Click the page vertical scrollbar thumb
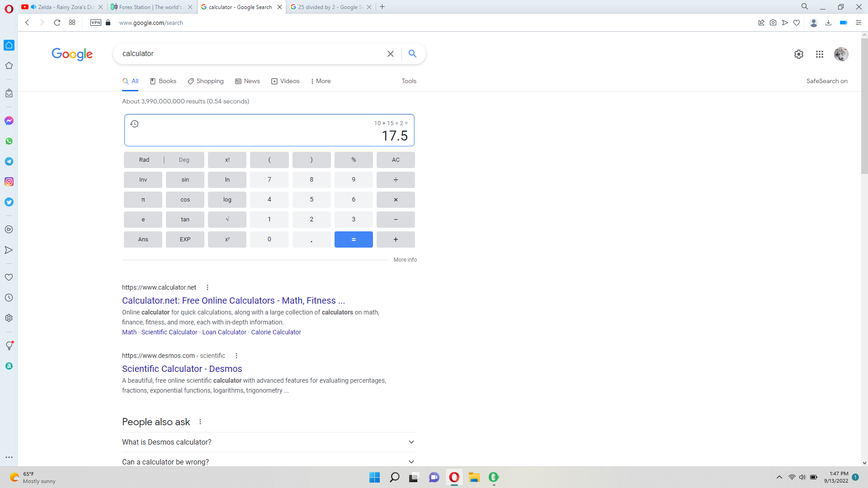 (864, 106)
